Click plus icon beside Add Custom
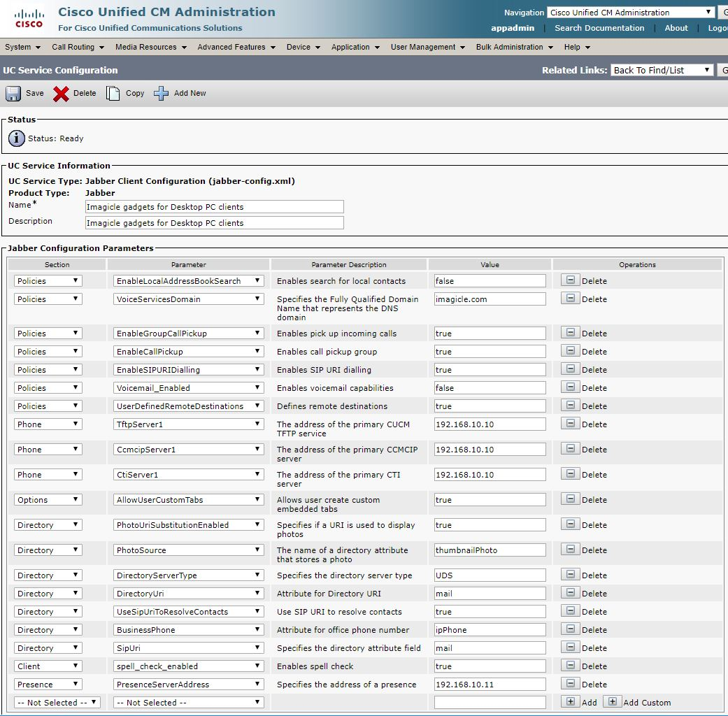The width and height of the screenshot is (728, 716). (613, 702)
